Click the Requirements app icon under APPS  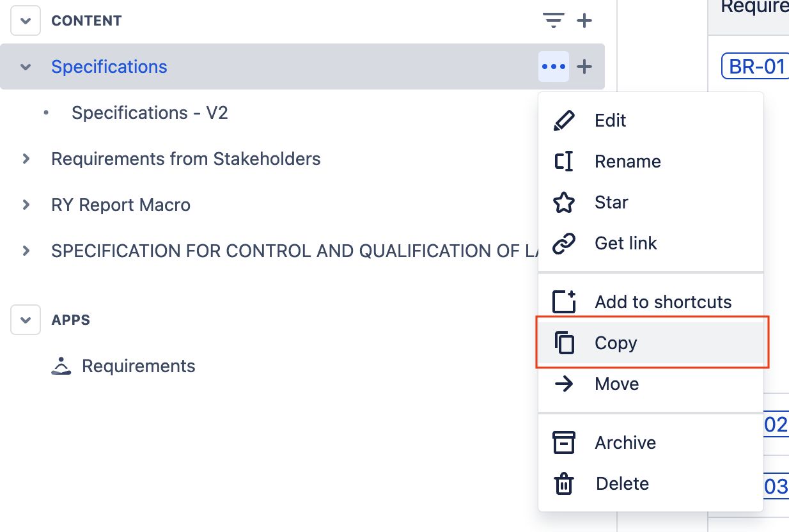coord(61,366)
